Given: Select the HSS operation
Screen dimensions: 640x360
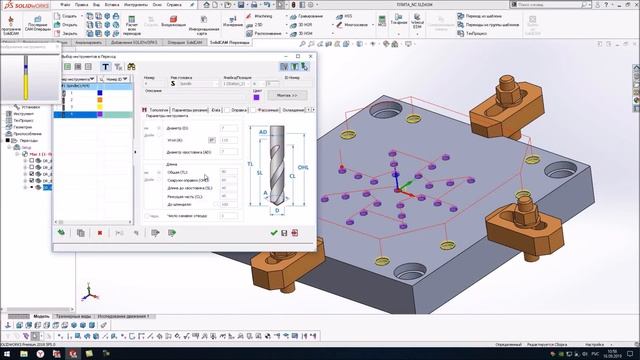Looking at the screenshot, I should tap(344, 16).
